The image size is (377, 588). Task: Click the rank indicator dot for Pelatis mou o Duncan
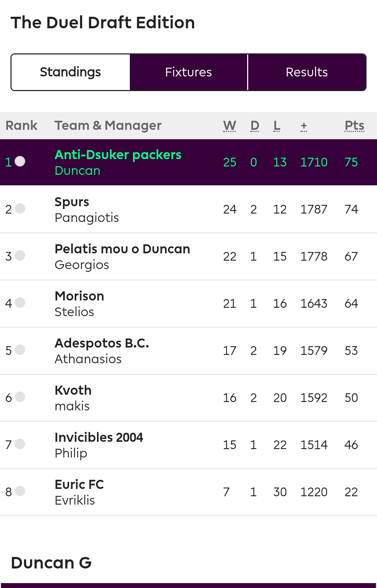[x=20, y=255]
